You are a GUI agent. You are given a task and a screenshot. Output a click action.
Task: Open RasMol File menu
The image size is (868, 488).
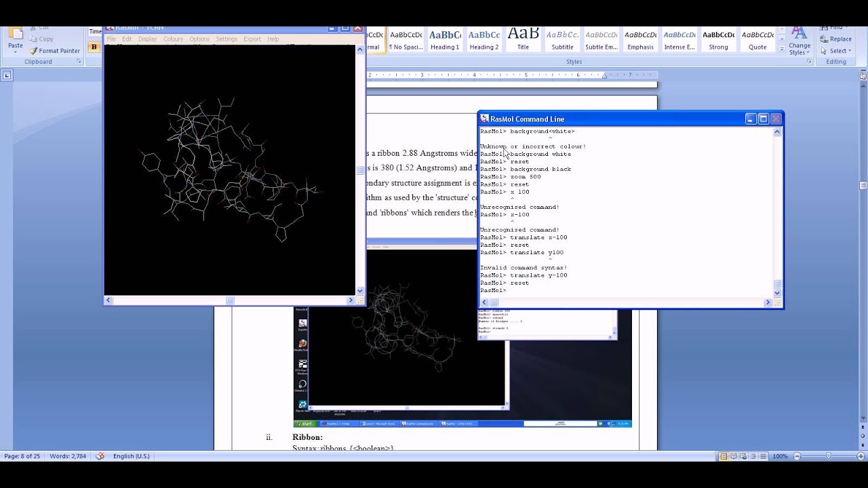[111, 39]
